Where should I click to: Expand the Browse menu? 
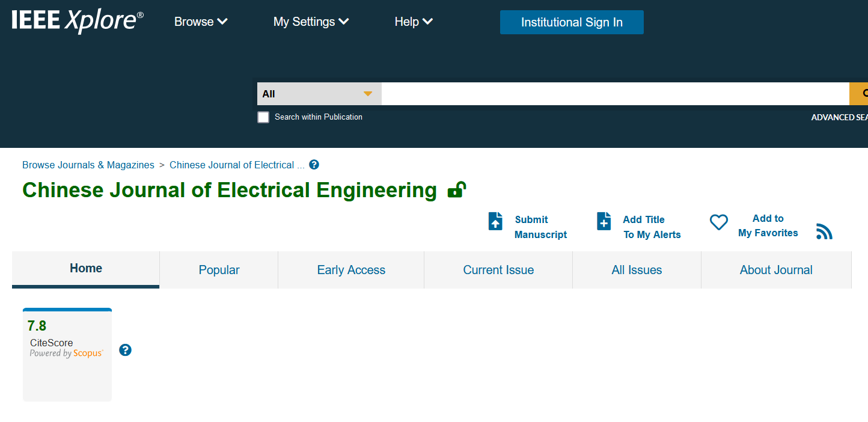click(x=201, y=22)
